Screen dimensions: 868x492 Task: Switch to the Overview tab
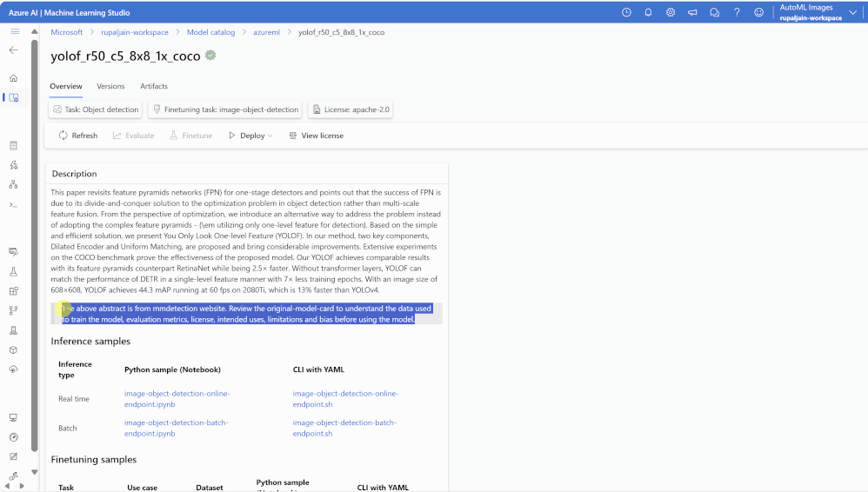click(x=66, y=86)
